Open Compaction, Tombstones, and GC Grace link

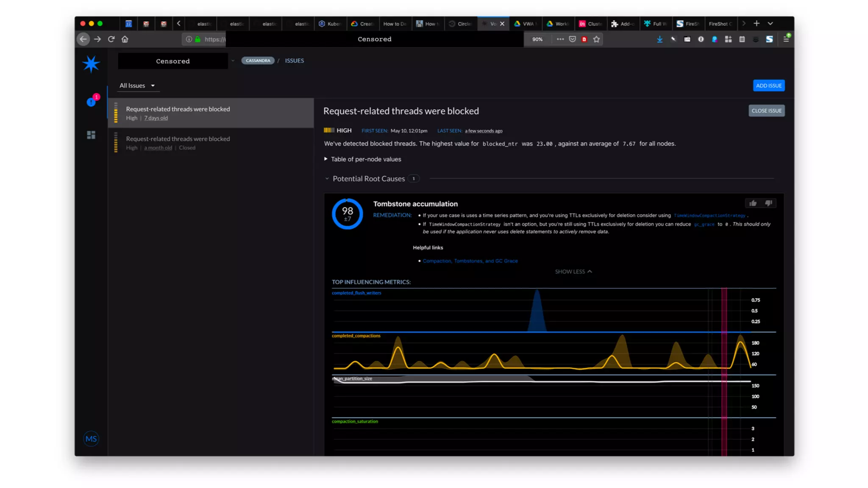470,261
